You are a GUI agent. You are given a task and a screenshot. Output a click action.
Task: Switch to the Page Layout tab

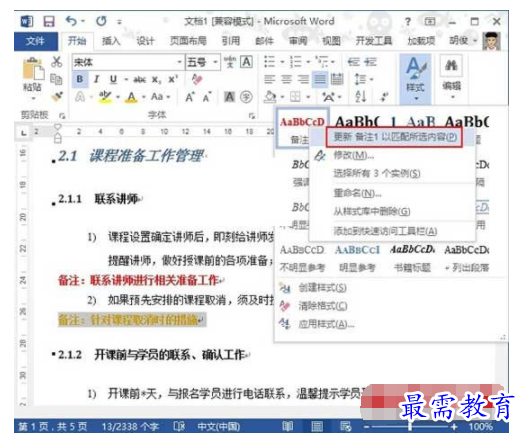(x=188, y=41)
